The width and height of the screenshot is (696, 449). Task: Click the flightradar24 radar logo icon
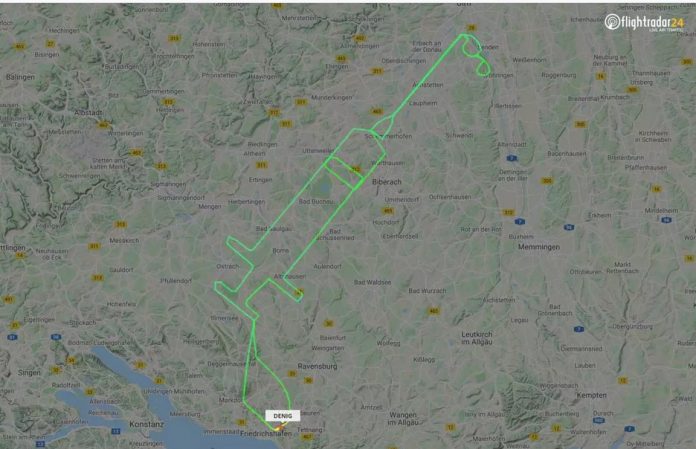(612, 22)
